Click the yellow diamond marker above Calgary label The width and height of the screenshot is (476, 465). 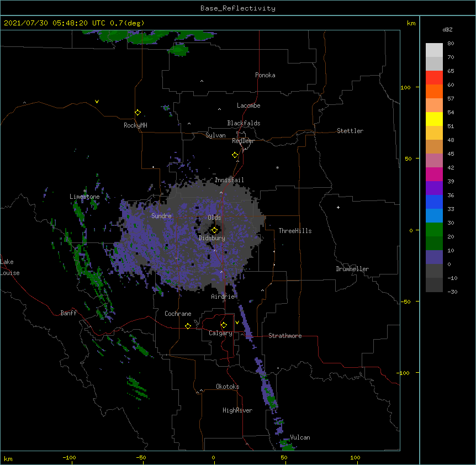point(224,325)
